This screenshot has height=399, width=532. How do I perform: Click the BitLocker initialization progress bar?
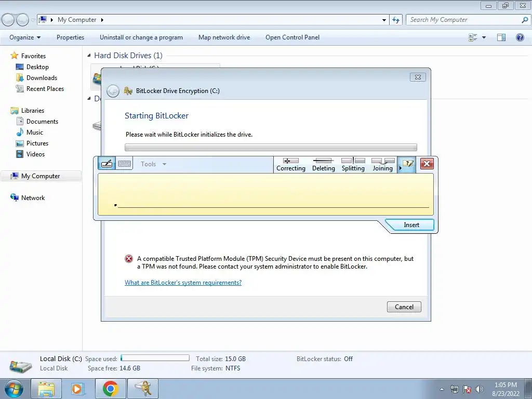click(x=271, y=147)
